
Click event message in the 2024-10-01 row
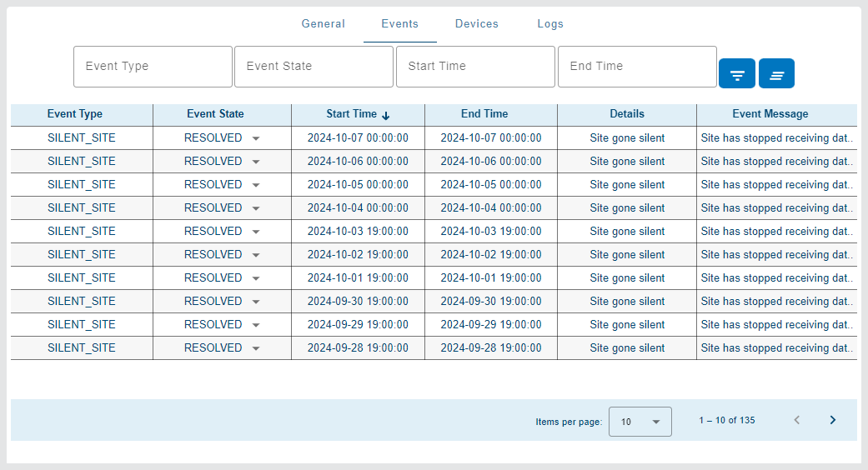tap(776, 277)
